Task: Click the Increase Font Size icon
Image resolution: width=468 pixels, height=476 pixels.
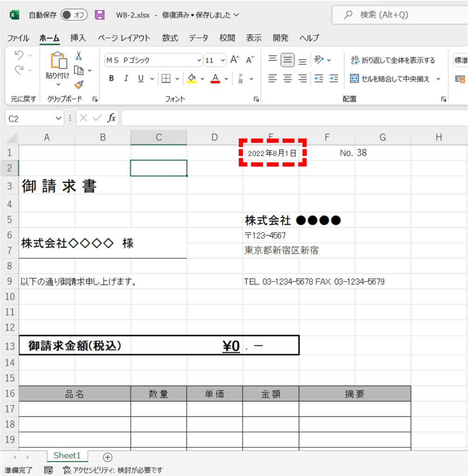Action: coord(235,60)
